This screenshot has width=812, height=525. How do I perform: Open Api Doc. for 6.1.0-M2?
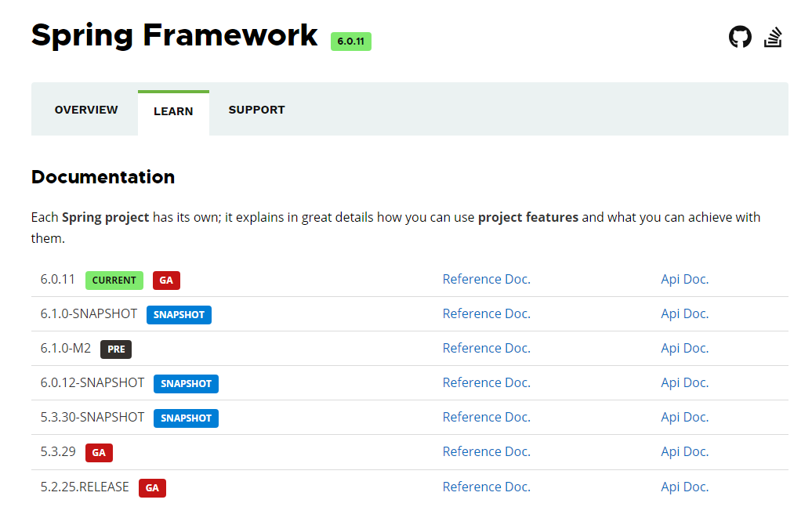684,348
